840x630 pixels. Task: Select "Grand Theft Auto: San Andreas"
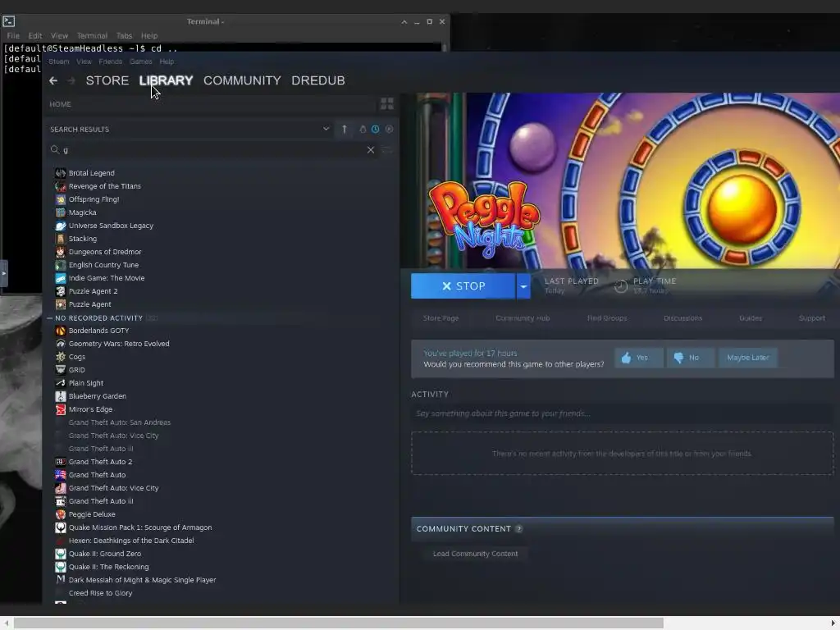click(x=120, y=422)
